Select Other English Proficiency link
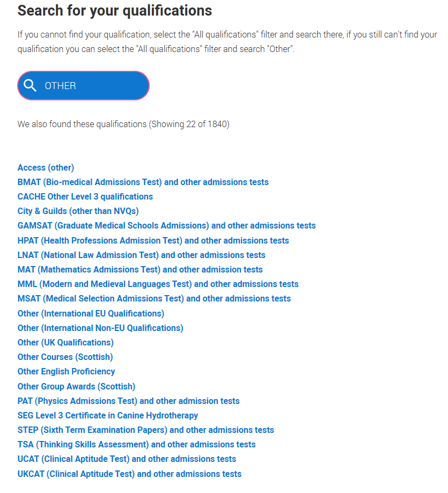The width and height of the screenshot is (448, 493). (67, 371)
